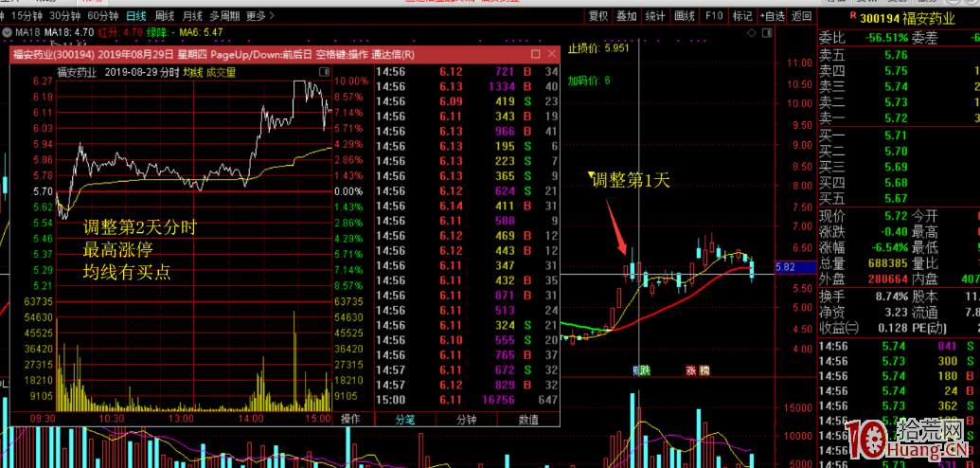980x468 pixels.
Task: Expand the 更多 periods list
Action: pyautogui.click(x=260, y=16)
